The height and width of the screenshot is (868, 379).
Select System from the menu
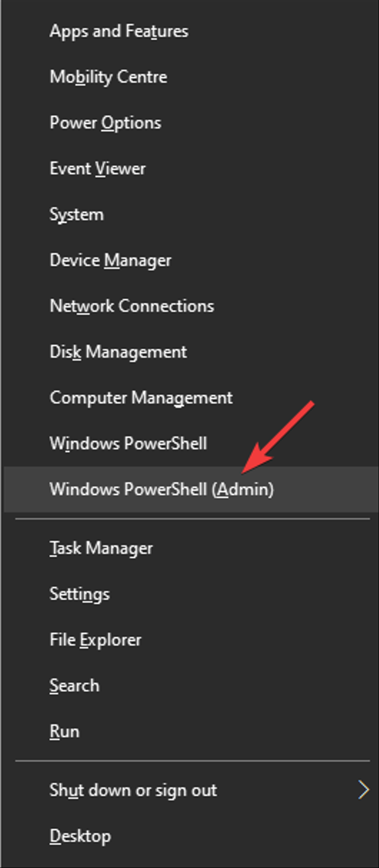tap(76, 214)
